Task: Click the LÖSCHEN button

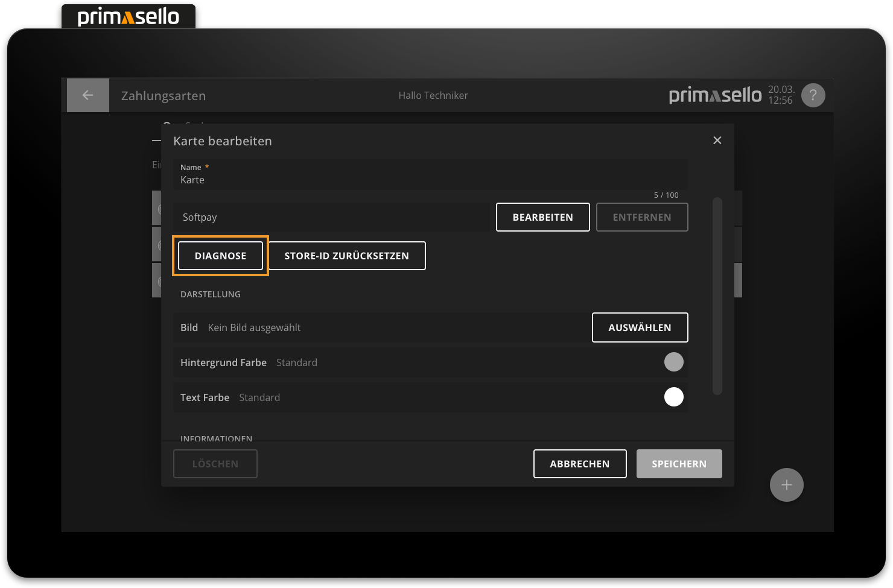Action: point(215,463)
